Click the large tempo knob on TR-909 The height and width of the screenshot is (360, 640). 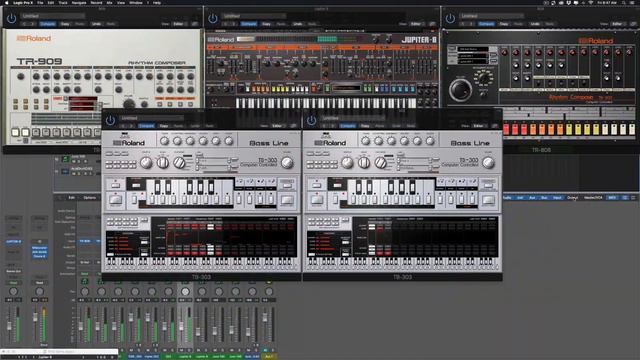tap(129, 104)
